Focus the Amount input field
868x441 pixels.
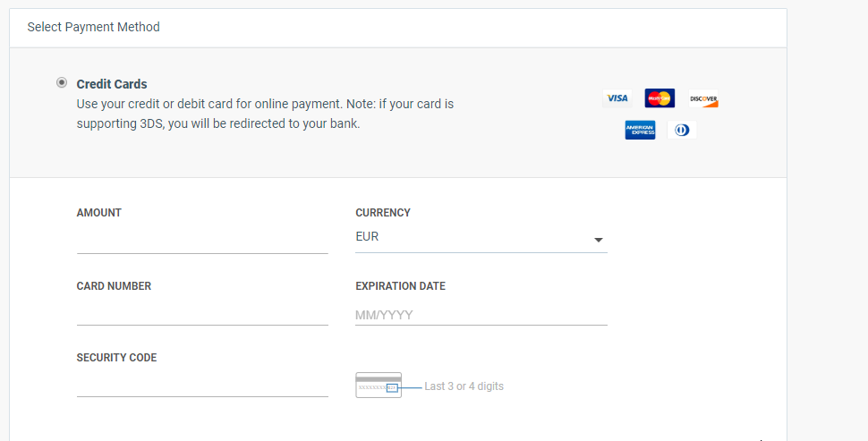[202, 241]
